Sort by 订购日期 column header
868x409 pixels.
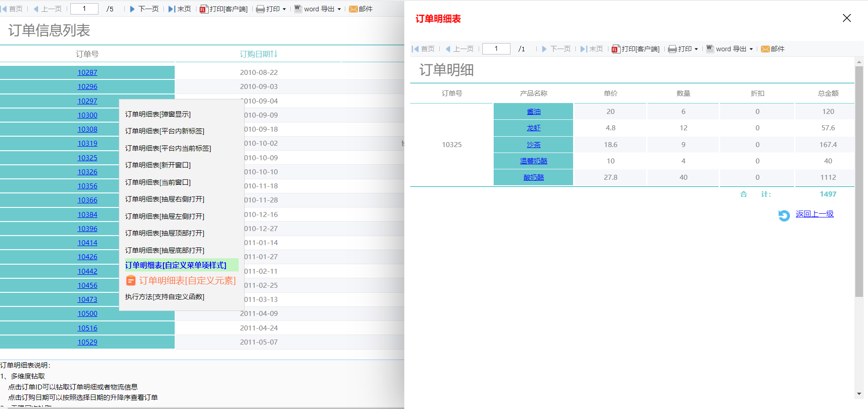pyautogui.click(x=258, y=54)
